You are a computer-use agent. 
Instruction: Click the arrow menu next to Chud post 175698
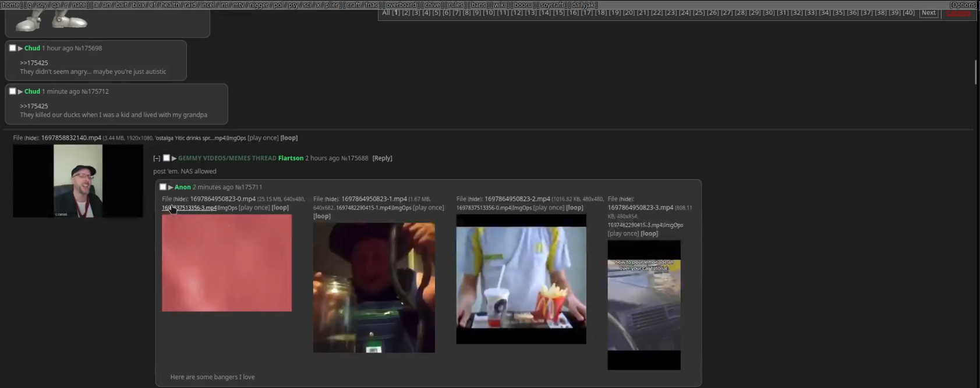point(20,48)
